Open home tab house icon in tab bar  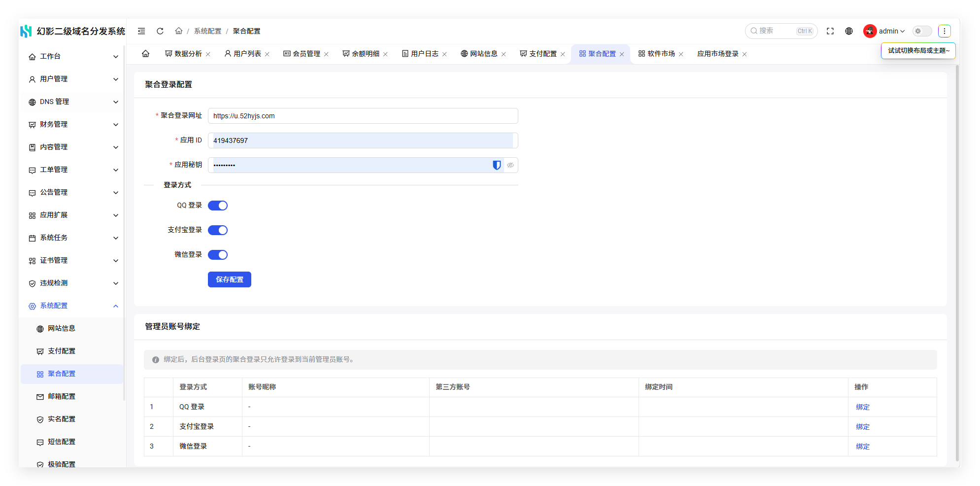146,54
